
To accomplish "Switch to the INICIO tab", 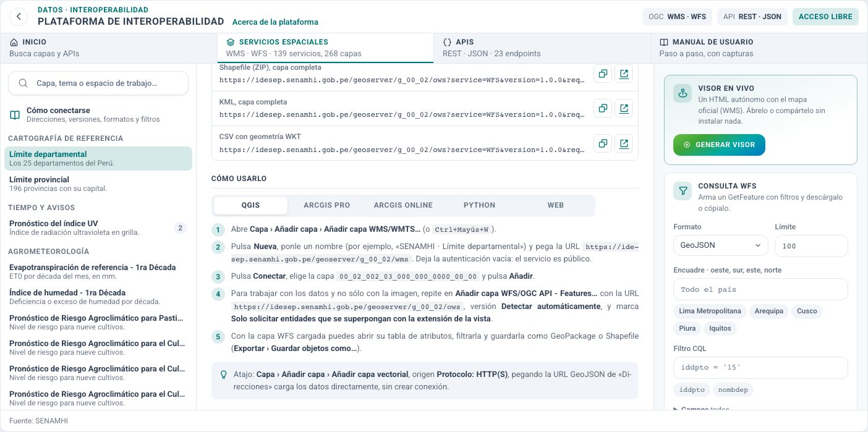I will point(109,48).
